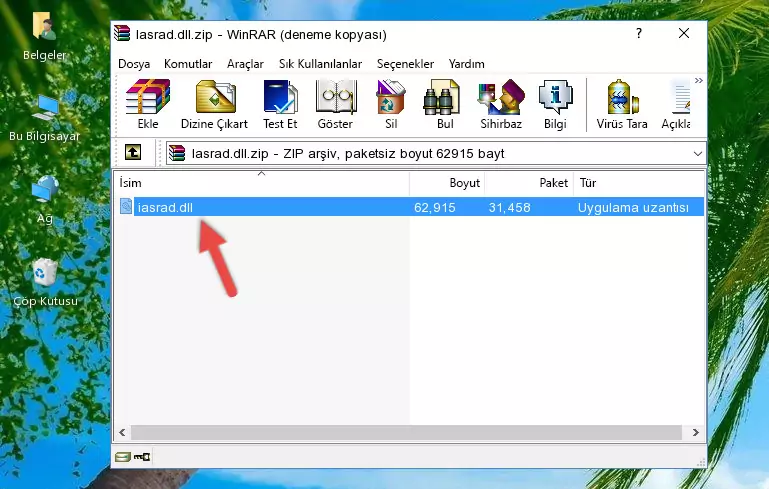Click the iasrad.dll file icon
This screenshot has width=769, height=489.
[126, 206]
